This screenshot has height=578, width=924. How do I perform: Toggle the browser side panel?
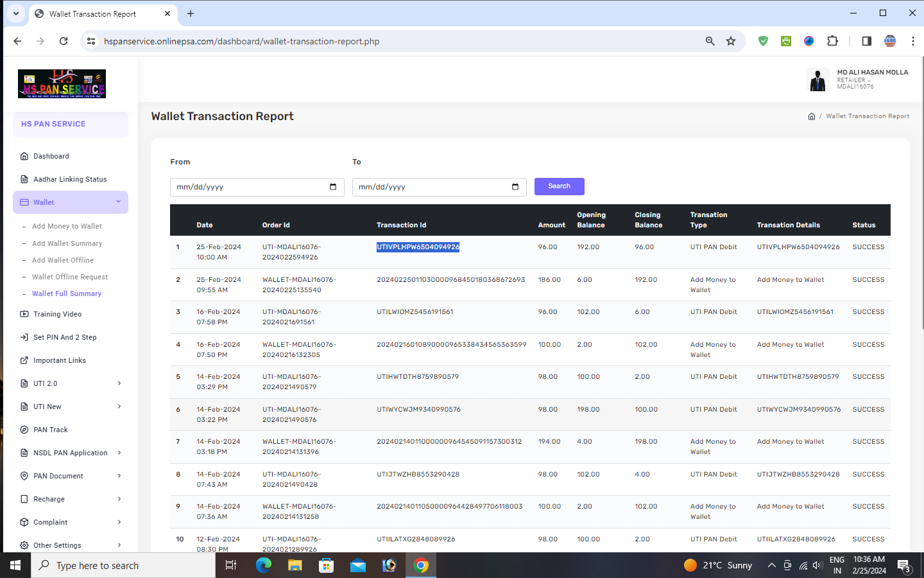866,41
